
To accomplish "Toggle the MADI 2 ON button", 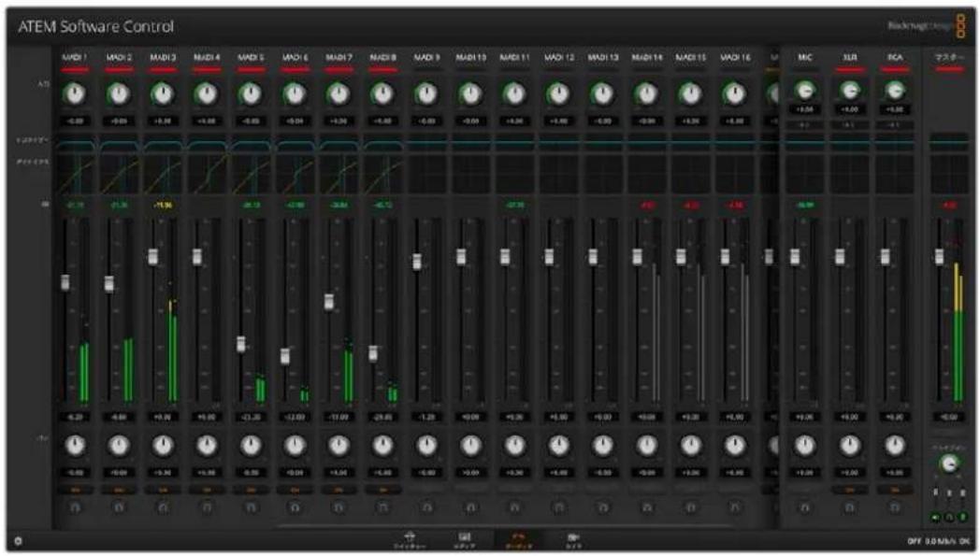I will (119, 491).
